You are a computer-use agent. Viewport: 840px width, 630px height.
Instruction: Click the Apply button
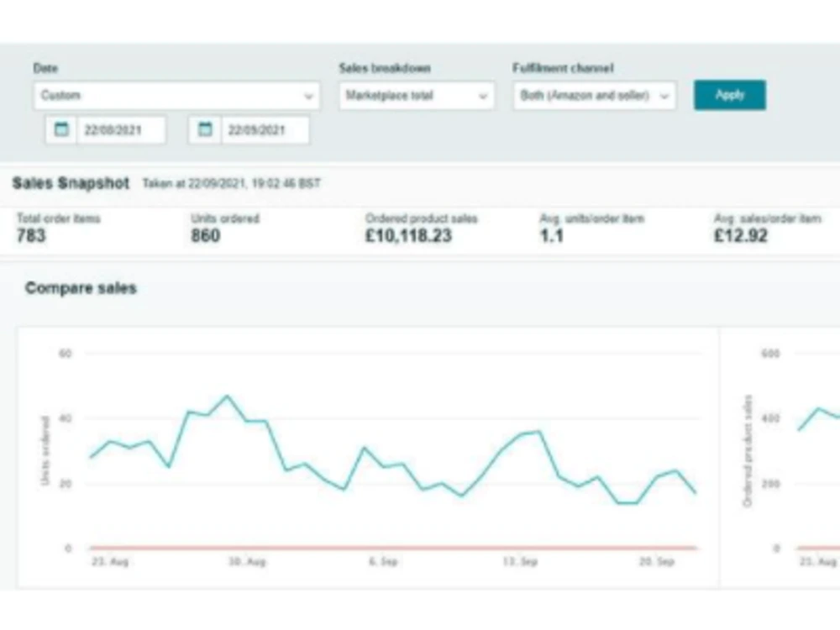(x=730, y=96)
